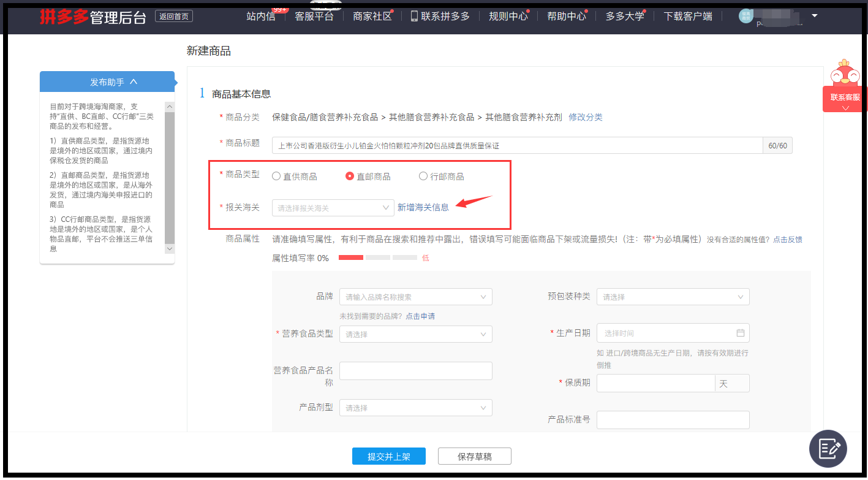Click the scroll-down arrow in 发布助手 panel
Image resolution: width=868 pixels, height=480 pixels.
pyautogui.click(x=170, y=249)
